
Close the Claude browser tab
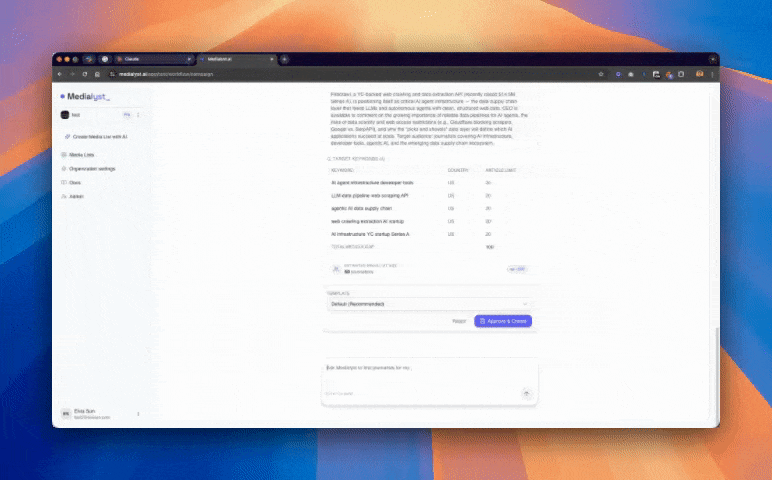(189, 59)
